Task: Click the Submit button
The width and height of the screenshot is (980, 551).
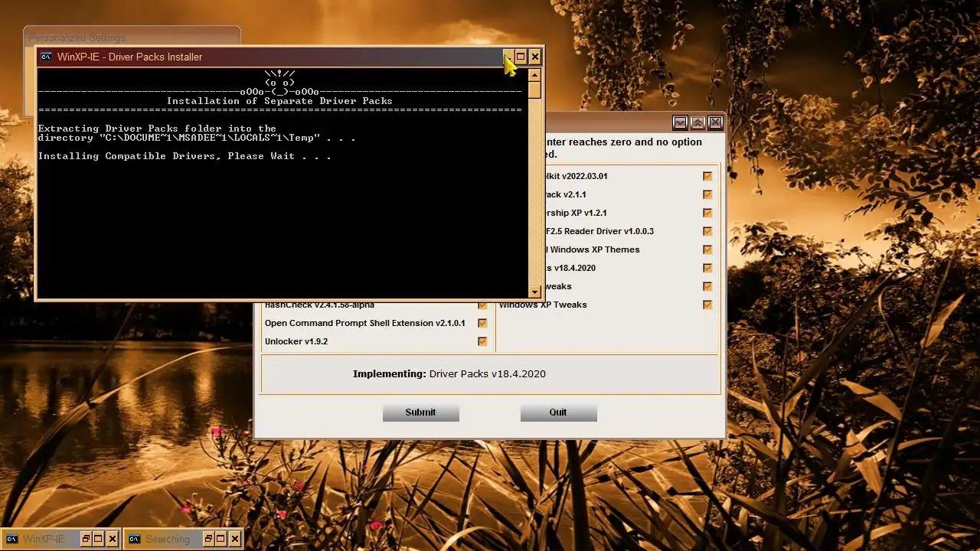Action: click(420, 412)
